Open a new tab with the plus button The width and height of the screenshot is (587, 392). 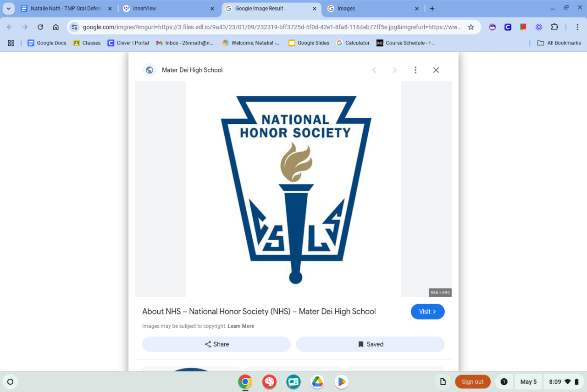(432, 9)
